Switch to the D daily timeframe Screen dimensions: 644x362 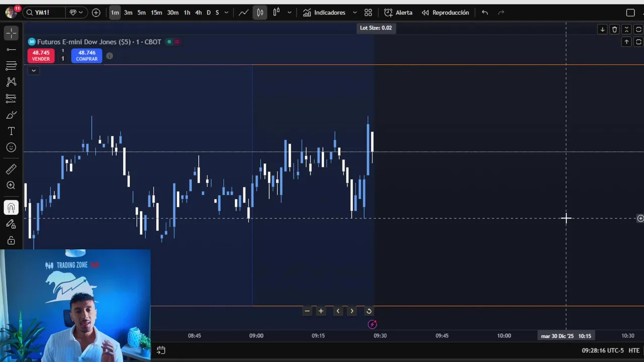coord(208,13)
